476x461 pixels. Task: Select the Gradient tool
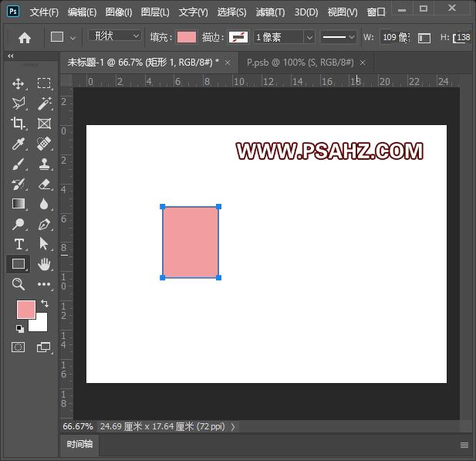pyautogui.click(x=19, y=204)
